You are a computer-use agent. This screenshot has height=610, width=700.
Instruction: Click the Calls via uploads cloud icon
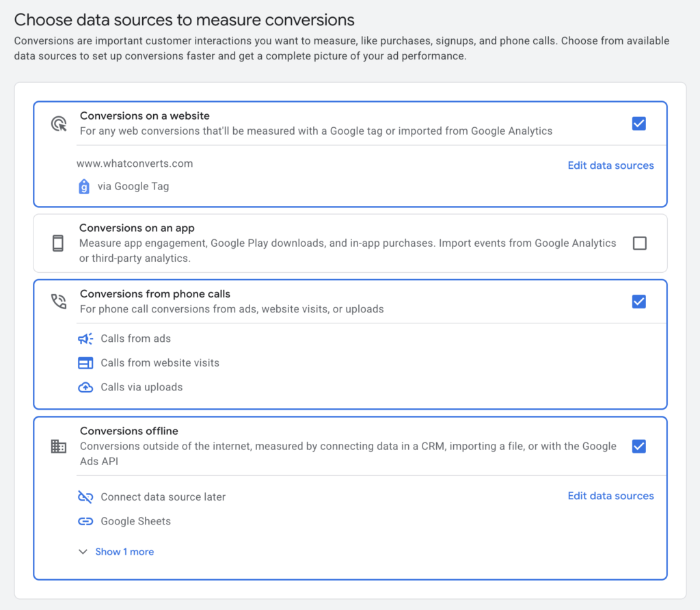(x=85, y=386)
